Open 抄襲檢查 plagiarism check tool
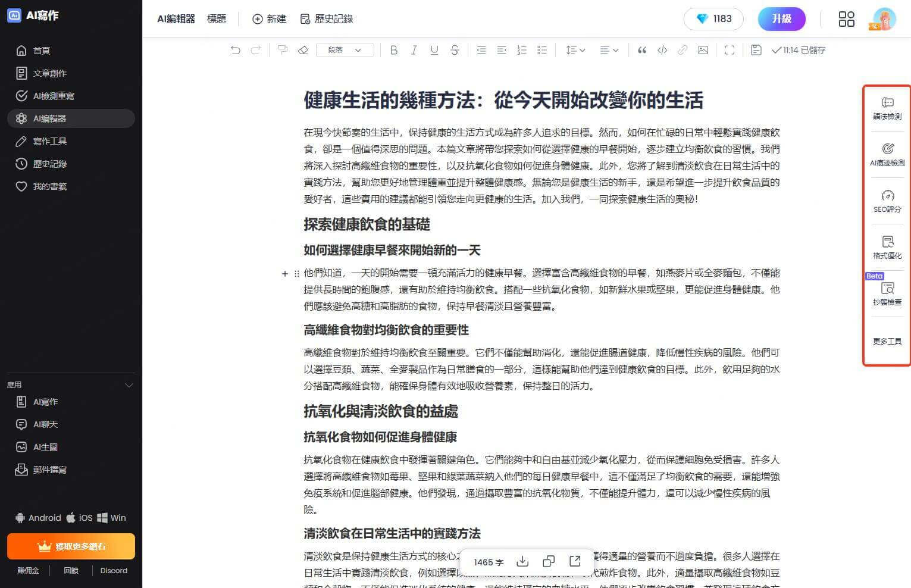Viewport: 911px width, 588px height. [887, 294]
